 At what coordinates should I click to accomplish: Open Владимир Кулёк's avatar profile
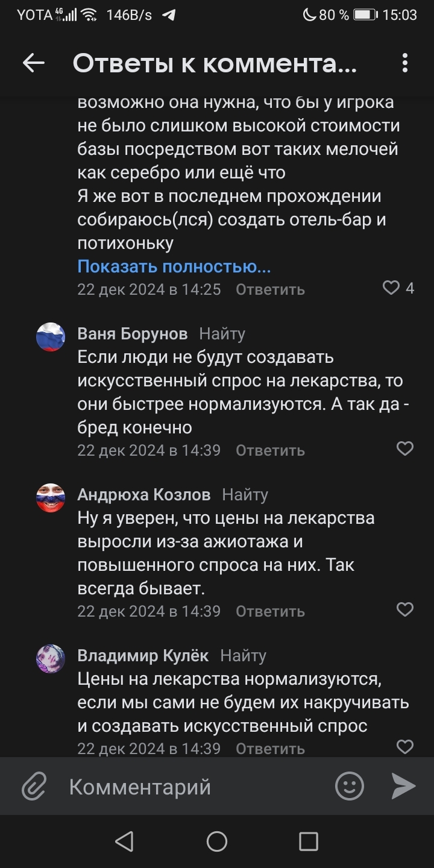[51, 659]
